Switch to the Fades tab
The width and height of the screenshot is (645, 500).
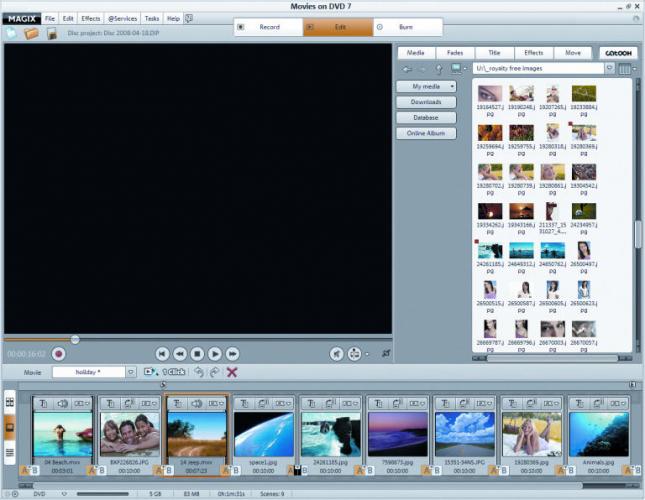455,53
